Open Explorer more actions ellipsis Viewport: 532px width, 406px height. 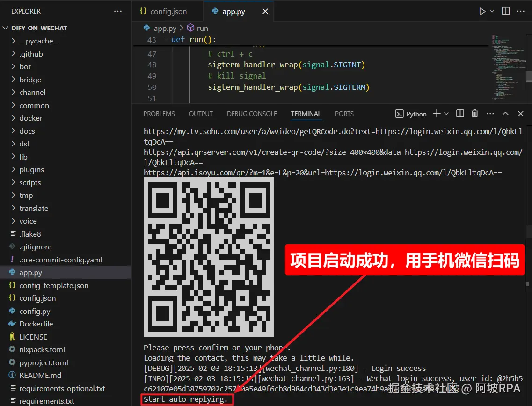(118, 11)
